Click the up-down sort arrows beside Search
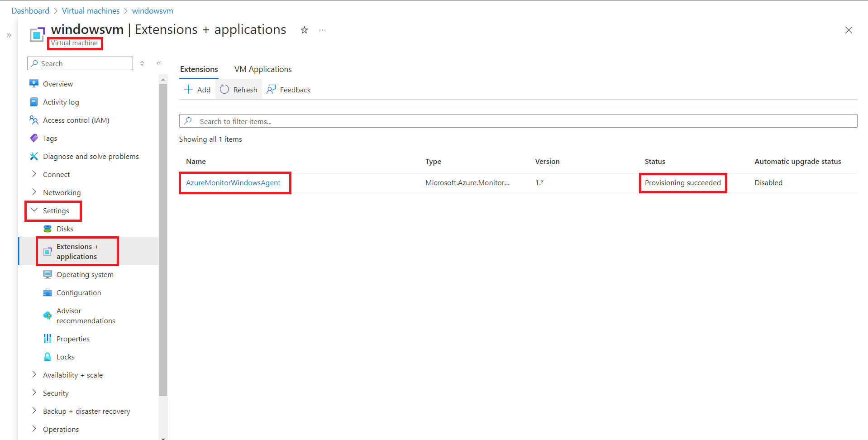The width and height of the screenshot is (868, 440). point(142,63)
